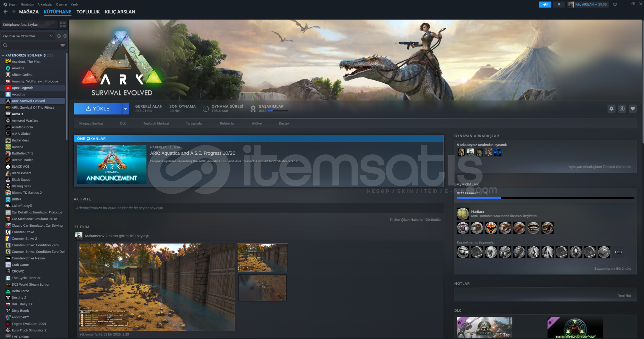Click the achievements progress bar
This screenshot has height=339, width=644.
545,198
